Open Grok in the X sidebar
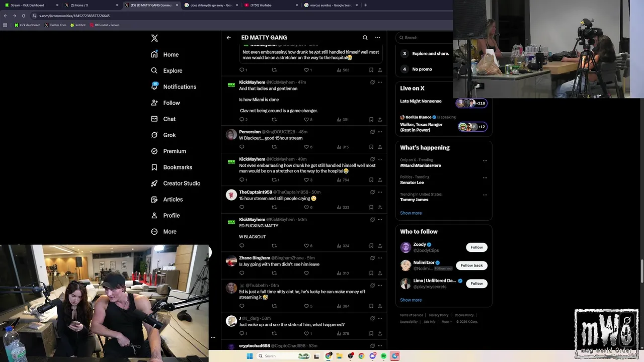Viewport: 644px width, 362px height. (x=164, y=135)
